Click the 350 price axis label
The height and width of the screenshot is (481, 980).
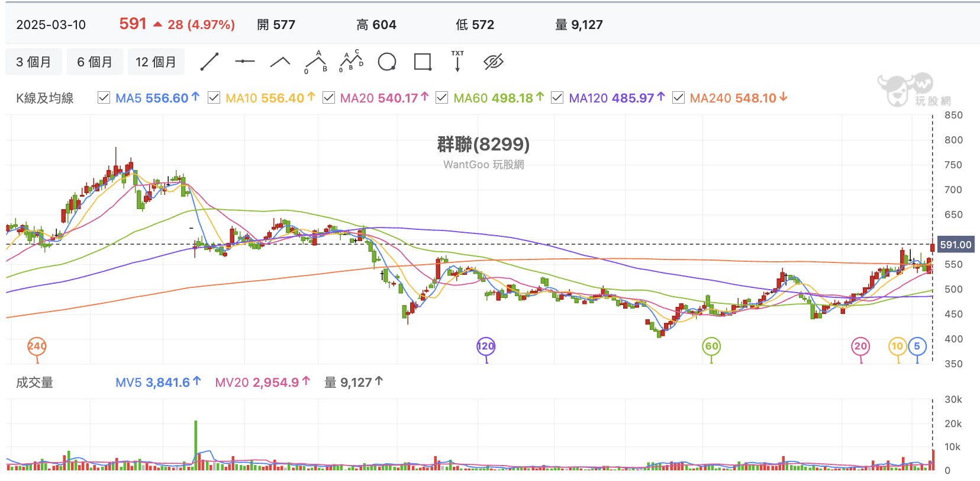click(x=953, y=364)
